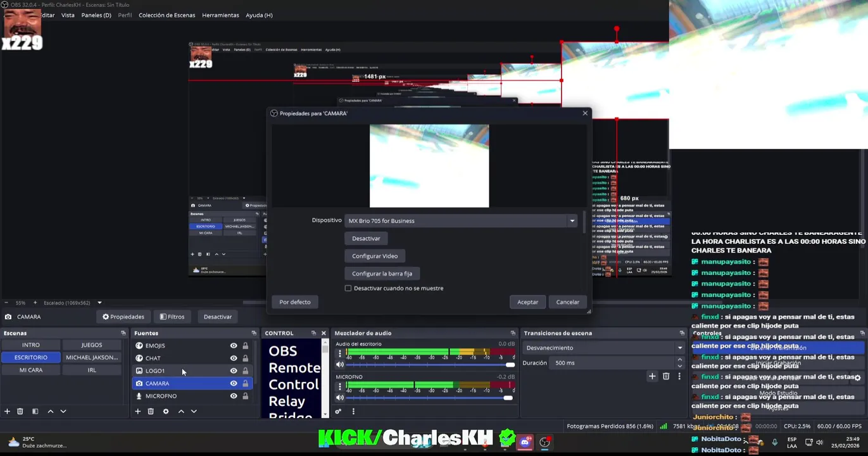The height and width of the screenshot is (456, 868).
Task: Open scene filters icon in Escenas toolbar
Action: 35,412
